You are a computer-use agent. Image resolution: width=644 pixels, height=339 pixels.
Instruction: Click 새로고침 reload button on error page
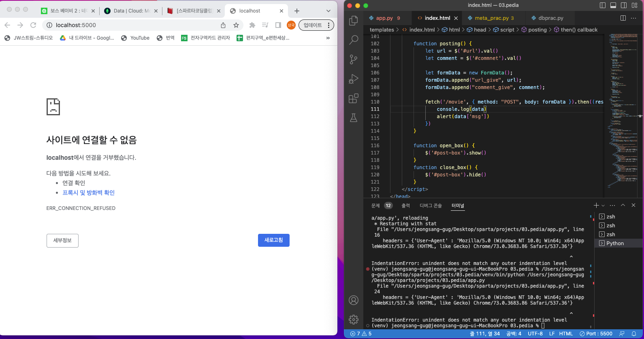[x=274, y=240]
